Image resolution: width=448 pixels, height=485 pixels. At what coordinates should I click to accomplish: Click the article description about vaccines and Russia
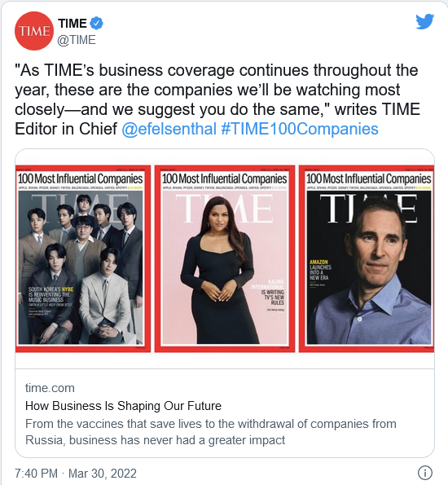coord(210,432)
